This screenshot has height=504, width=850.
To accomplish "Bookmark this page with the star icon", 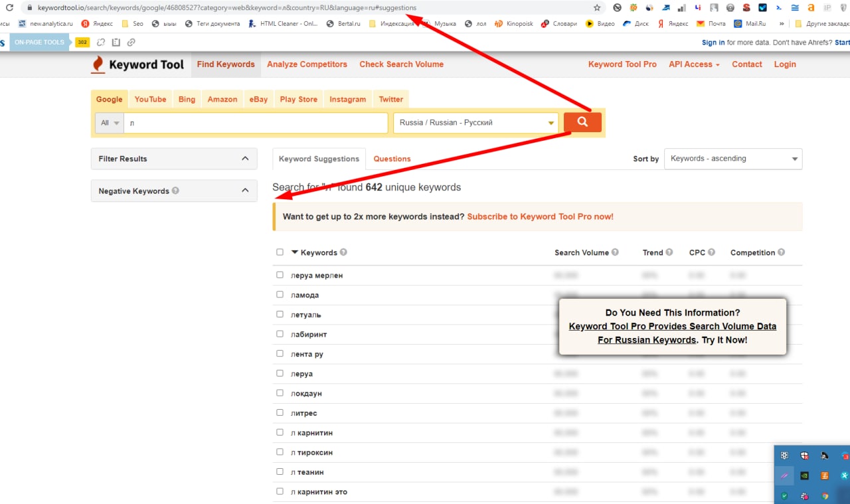I will pos(597,8).
